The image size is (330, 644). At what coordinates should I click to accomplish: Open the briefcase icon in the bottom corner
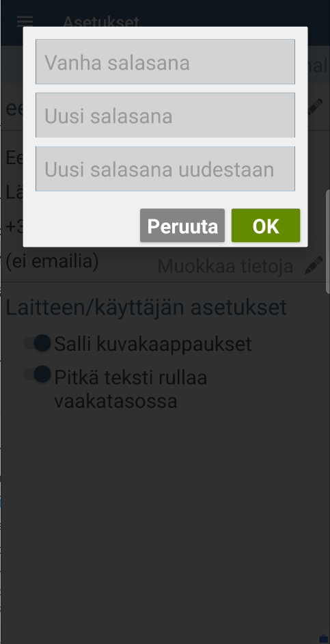[323, 639]
